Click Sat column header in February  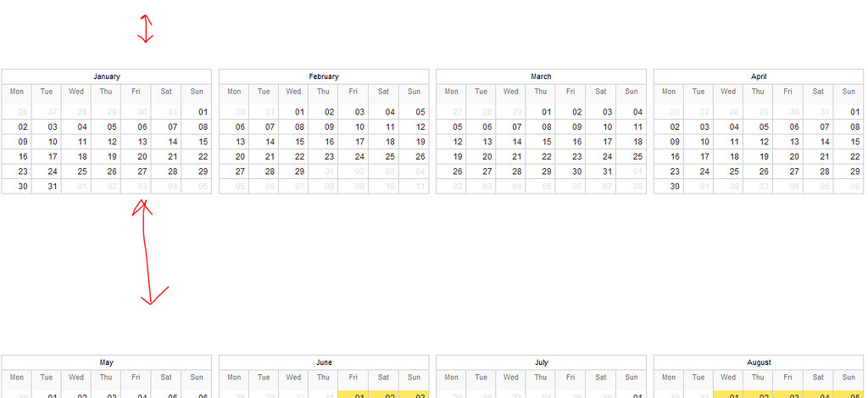point(384,92)
